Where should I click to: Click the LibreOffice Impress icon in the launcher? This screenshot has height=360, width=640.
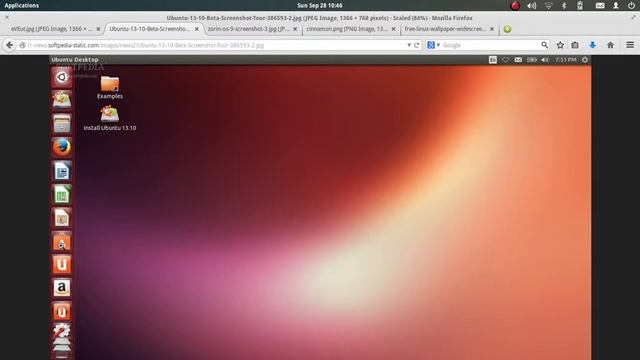(62, 218)
